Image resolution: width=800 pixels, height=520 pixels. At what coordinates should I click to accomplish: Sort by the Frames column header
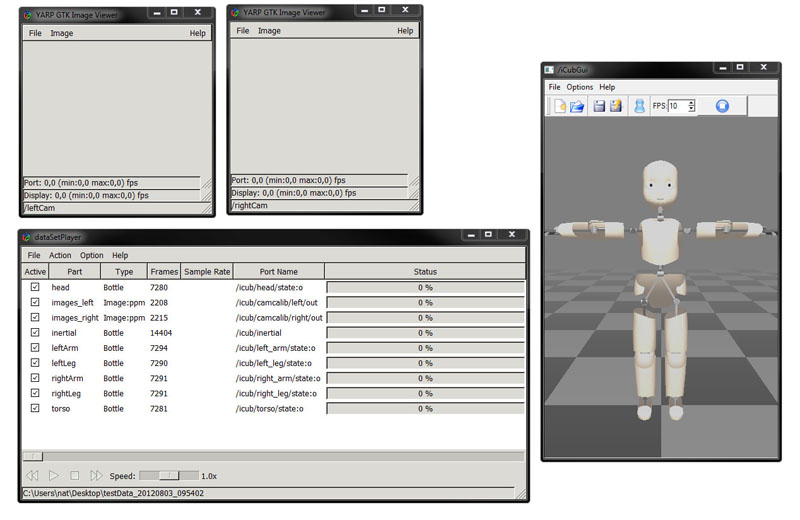tap(163, 271)
